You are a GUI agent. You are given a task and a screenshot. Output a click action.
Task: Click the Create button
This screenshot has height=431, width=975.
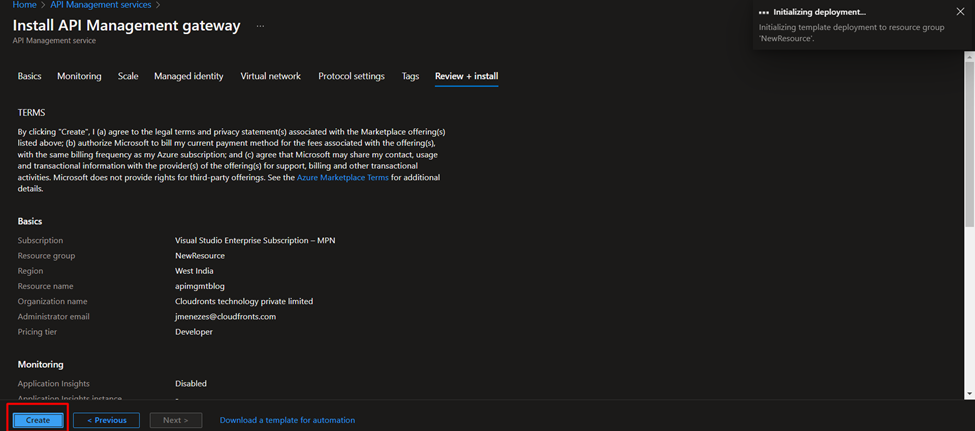pyautogui.click(x=38, y=420)
